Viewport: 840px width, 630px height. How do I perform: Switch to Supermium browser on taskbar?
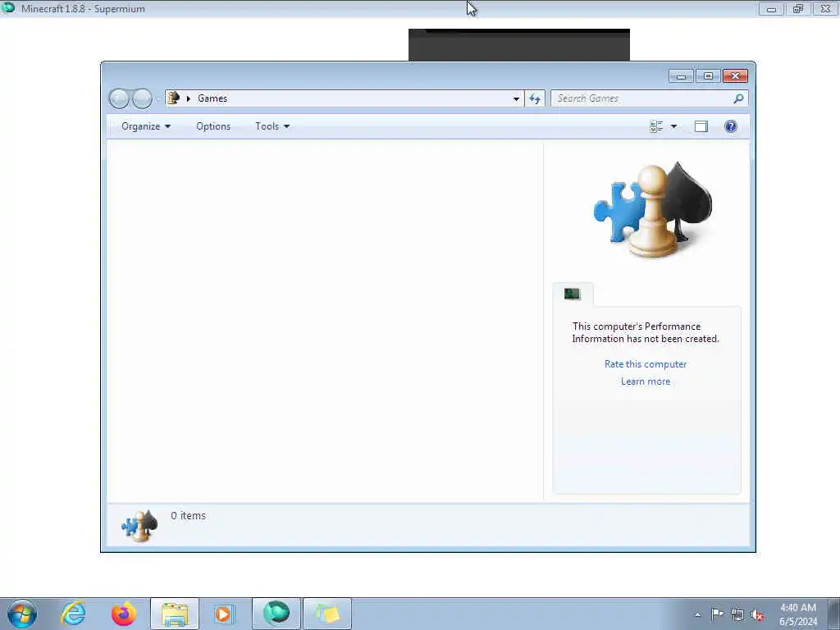[276, 614]
